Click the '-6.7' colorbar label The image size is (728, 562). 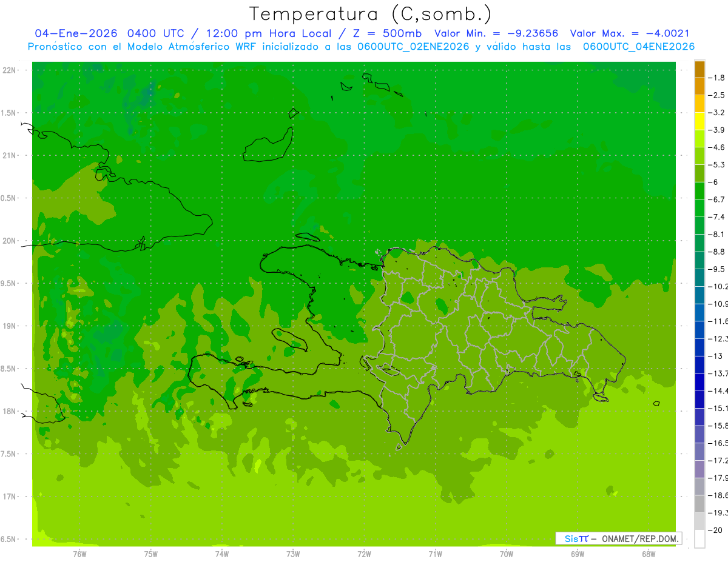pyautogui.click(x=718, y=199)
